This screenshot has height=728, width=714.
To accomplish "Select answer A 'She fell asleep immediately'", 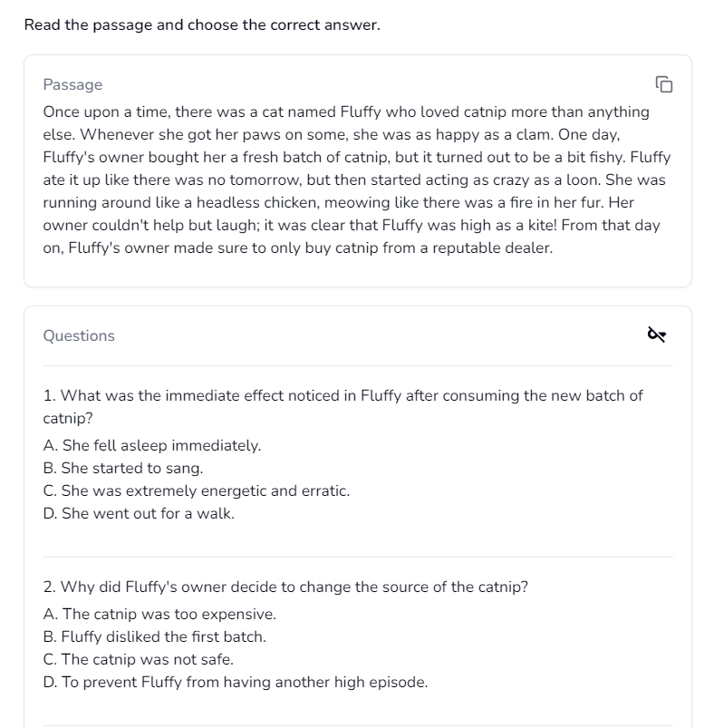I will click(150, 445).
